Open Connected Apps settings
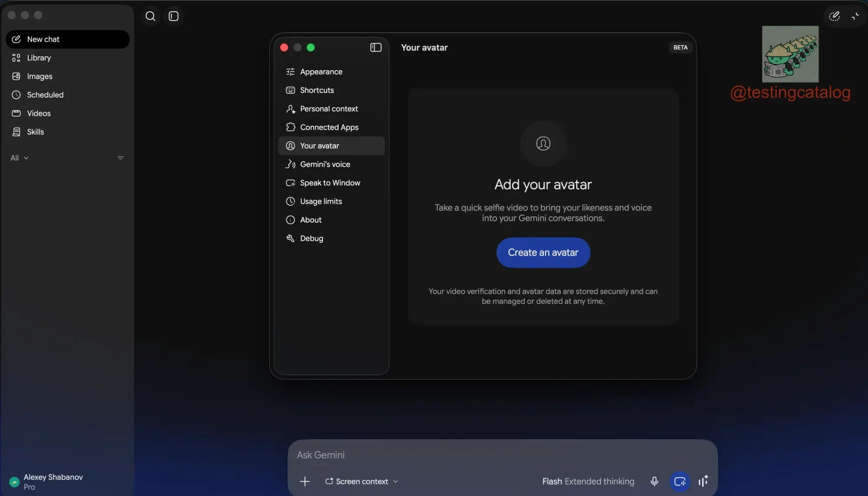Screen dimensions: 868x496 tap(331, 127)
